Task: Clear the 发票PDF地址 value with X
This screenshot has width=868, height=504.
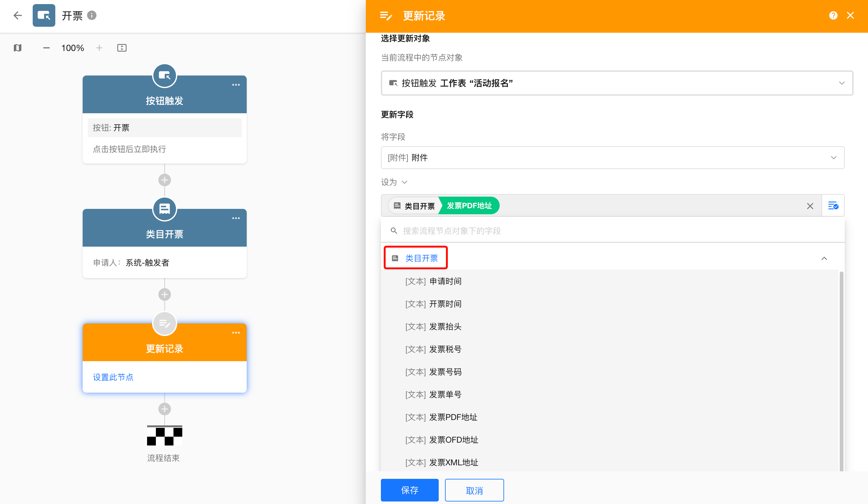Action: pyautogui.click(x=810, y=206)
